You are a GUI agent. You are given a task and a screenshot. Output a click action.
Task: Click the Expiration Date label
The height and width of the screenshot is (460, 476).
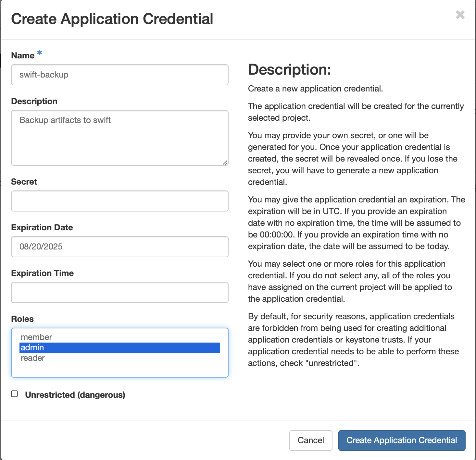click(x=42, y=227)
